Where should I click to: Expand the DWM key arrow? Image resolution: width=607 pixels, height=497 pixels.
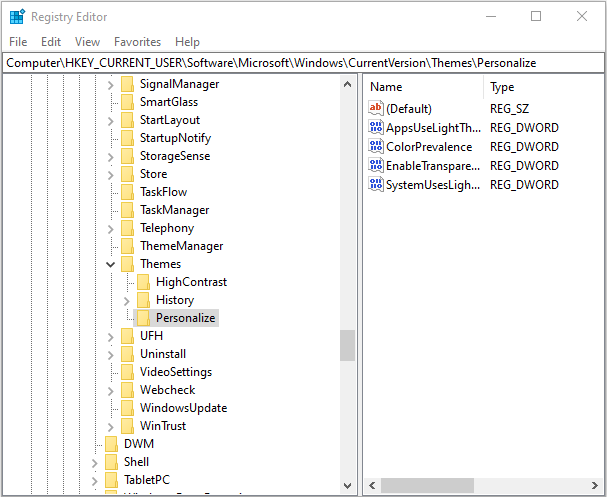pyautogui.click(x=94, y=444)
